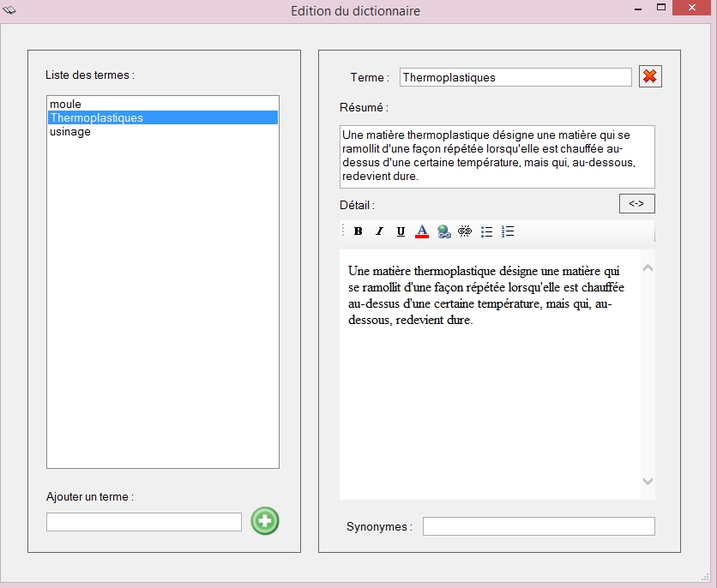Apply italic formatting in Détail toolbar

(380, 231)
